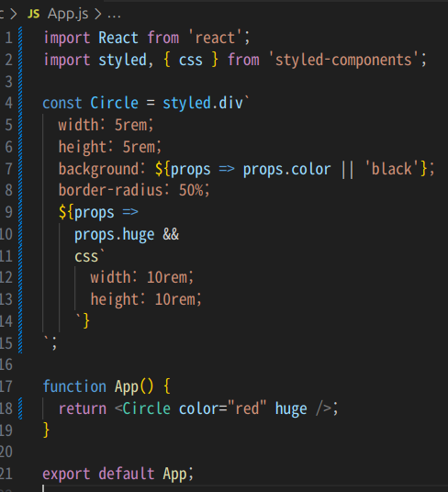Click styled.div on line 4
Image resolution: width=448 pixels, height=492 pixels.
coord(203,103)
